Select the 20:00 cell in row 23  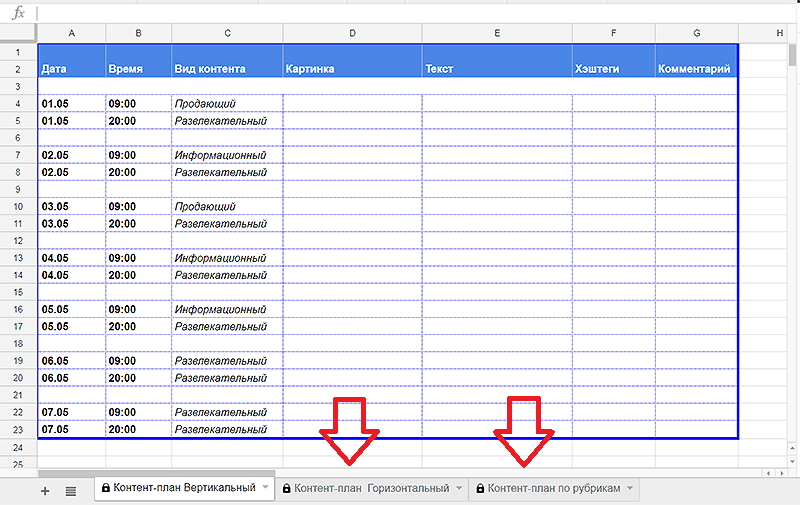138,430
